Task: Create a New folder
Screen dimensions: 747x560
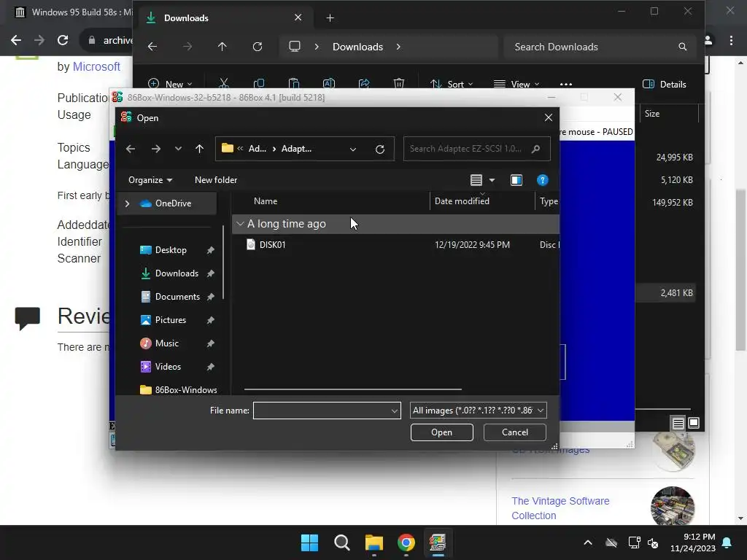Action: pos(216,180)
